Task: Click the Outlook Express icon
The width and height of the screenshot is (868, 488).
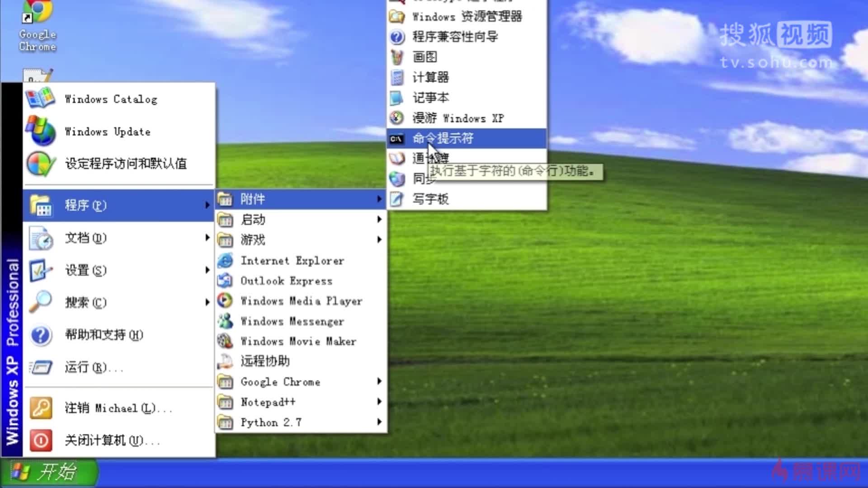Action: click(225, 281)
